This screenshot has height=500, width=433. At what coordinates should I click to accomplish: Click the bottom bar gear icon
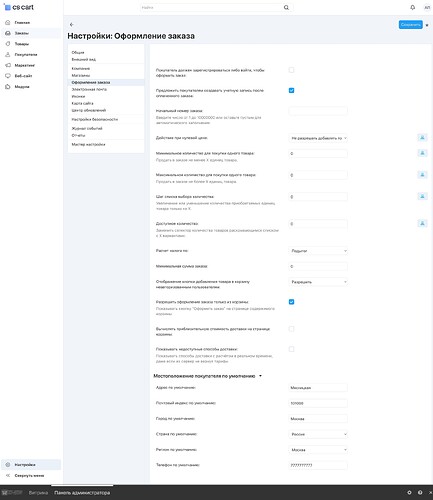[x=409, y=492]
